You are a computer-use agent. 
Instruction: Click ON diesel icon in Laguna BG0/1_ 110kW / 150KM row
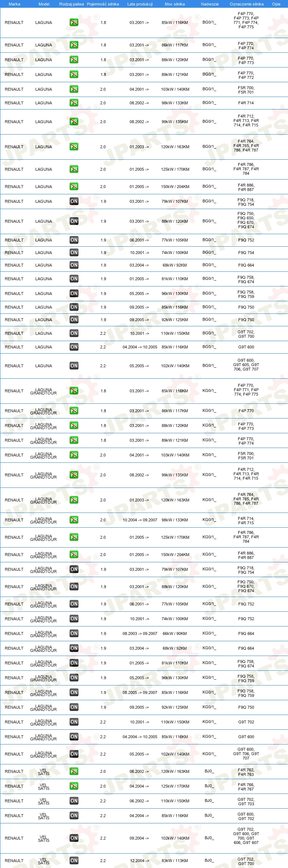pos(74,333)
